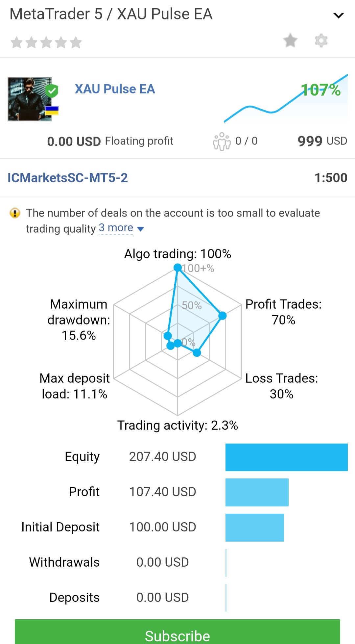Click the 107% growth mini chart
This screenshot has height=644, width=355.
coord(285,99)
